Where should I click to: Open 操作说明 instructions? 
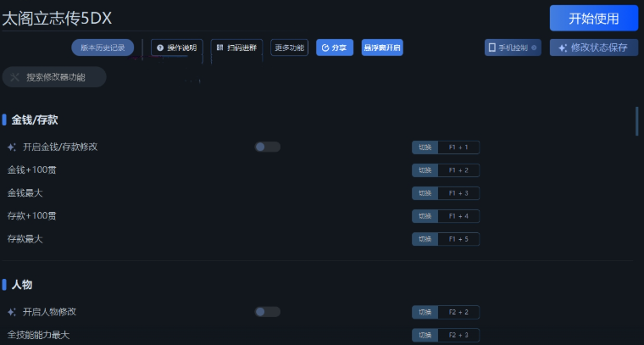(x=176, y=47)
